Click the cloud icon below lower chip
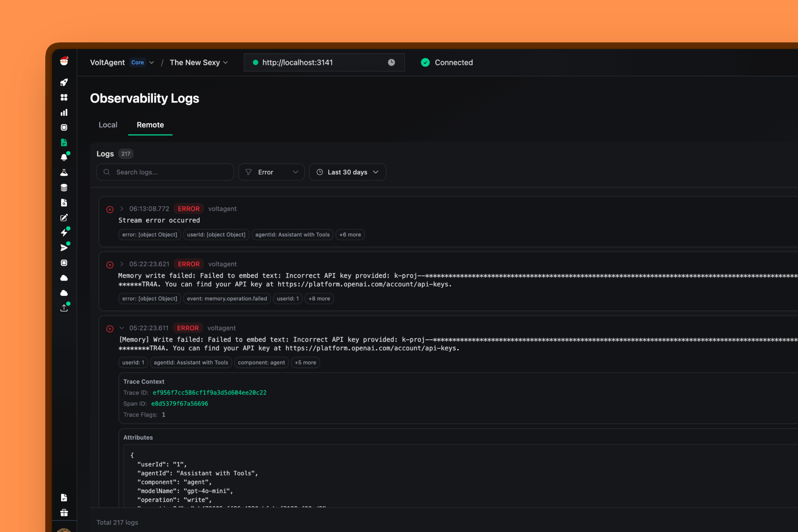Image resolution: width=798 pixels, height=532 pixels. coord(64,278)
